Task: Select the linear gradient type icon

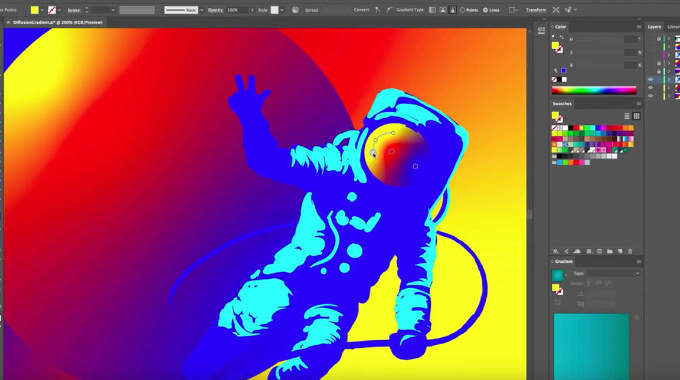Action: [x=432, y=10]
